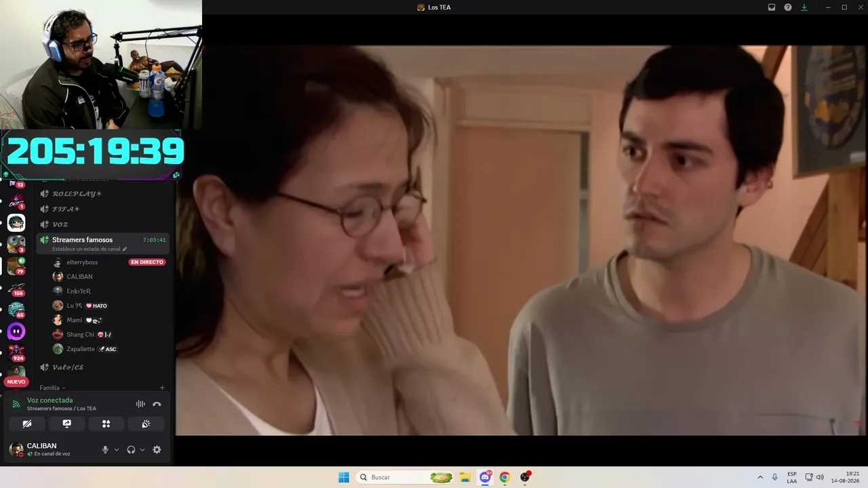The width and height of the screenshot is (868, 488).
Task: Open the purple robot-face server icon
Action: (16, 331)
